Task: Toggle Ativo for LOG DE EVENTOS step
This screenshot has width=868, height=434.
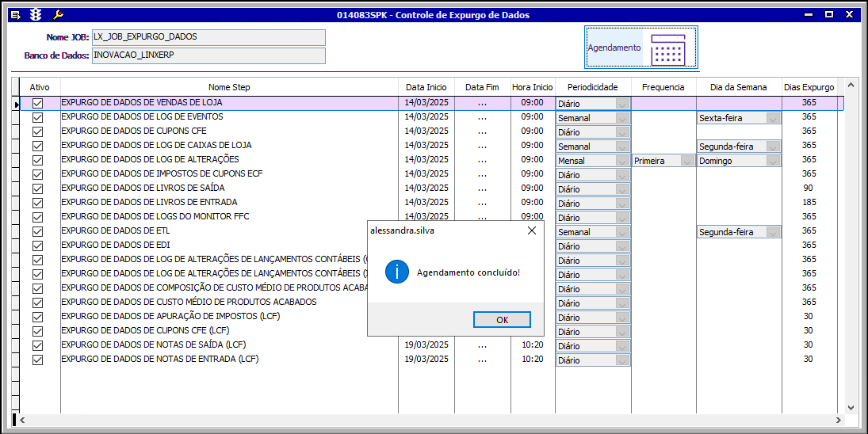Action: (x=37, y=117)
